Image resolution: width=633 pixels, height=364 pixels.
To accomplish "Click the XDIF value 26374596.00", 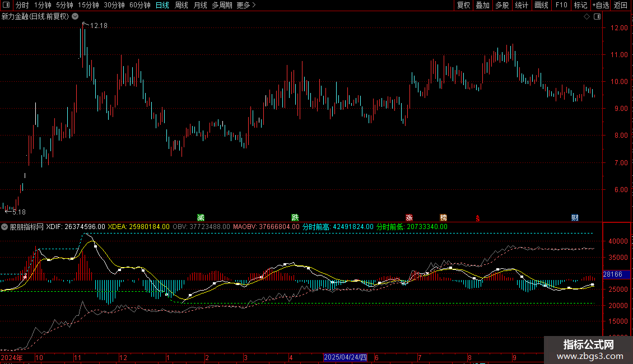I will 85,227.
